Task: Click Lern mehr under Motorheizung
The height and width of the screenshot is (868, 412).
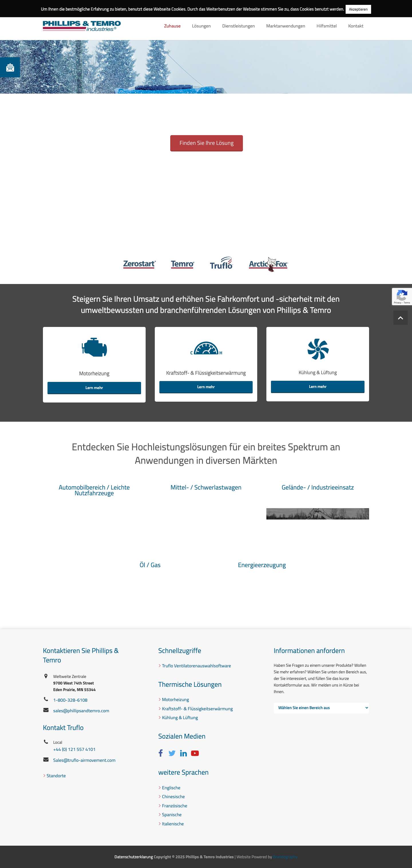Action: [x=94, y=388]
